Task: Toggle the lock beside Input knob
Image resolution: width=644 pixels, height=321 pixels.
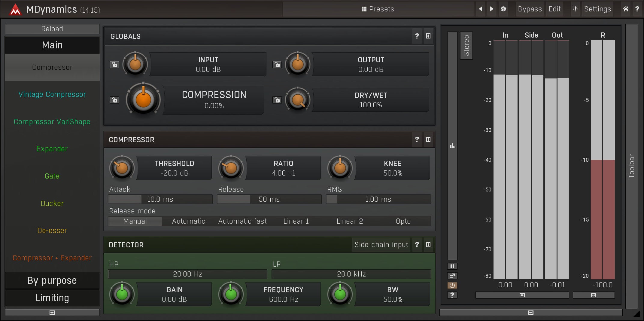Action: [x=114, y=64]
